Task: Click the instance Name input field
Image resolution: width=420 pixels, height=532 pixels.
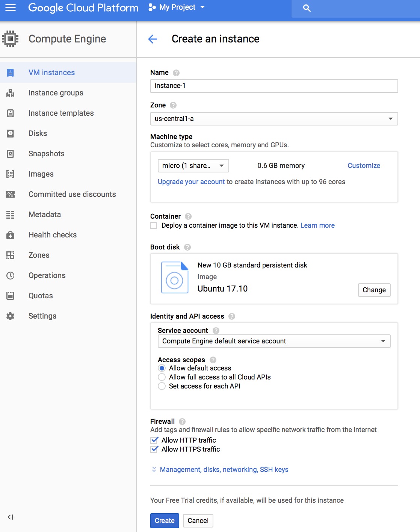Action: (274, 86)
